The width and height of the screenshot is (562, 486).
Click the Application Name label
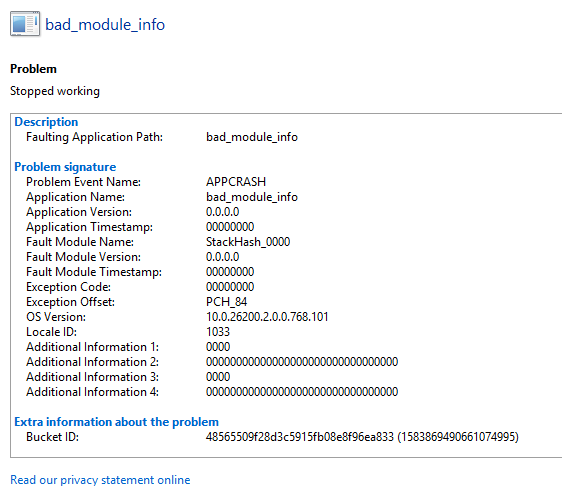pyautogui.click(x=76, y=197)
